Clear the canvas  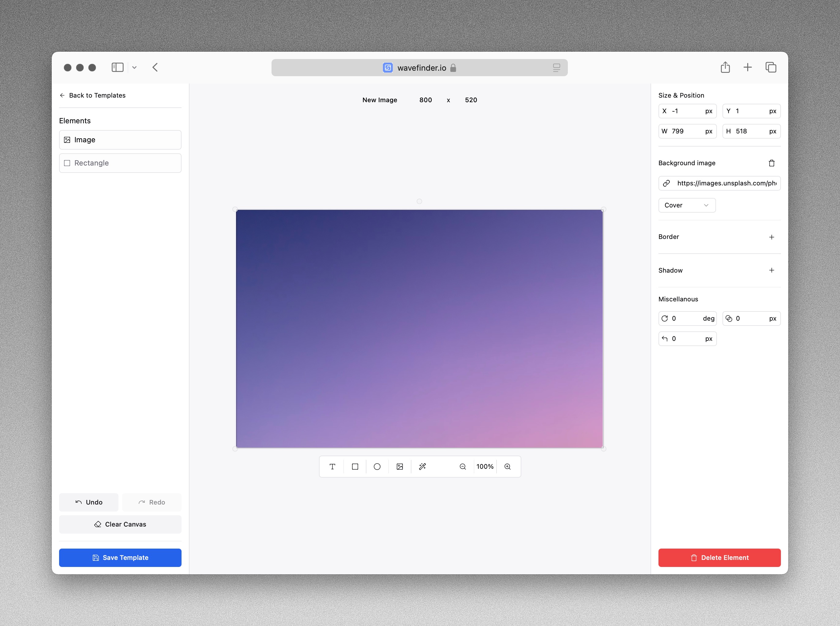coord(120,524)
